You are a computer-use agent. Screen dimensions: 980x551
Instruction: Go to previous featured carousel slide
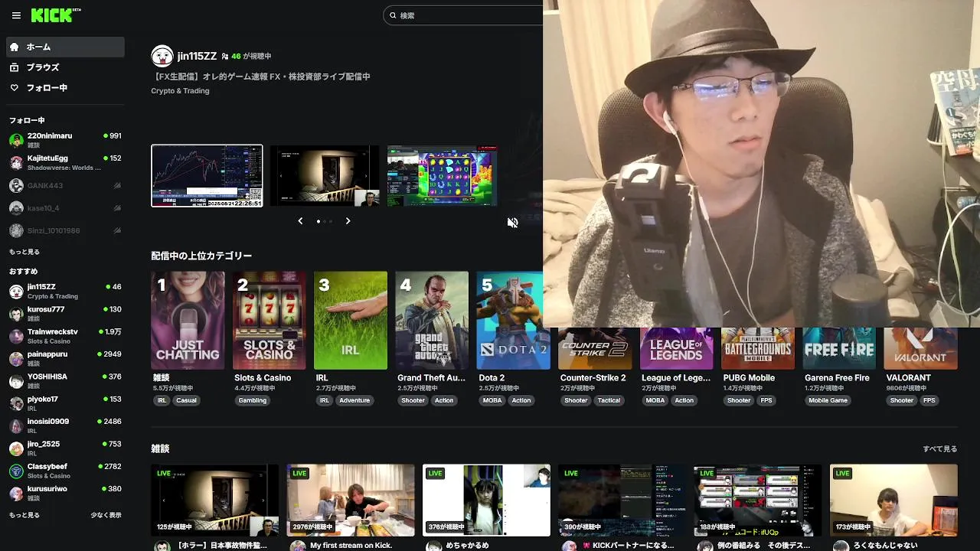pos(300,221)
